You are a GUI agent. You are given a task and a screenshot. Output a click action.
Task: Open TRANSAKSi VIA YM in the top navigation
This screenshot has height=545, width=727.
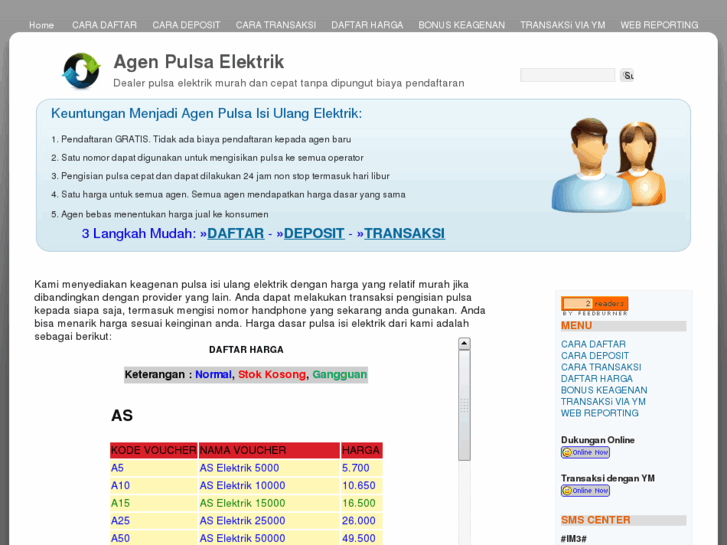(x=563, y=25)
